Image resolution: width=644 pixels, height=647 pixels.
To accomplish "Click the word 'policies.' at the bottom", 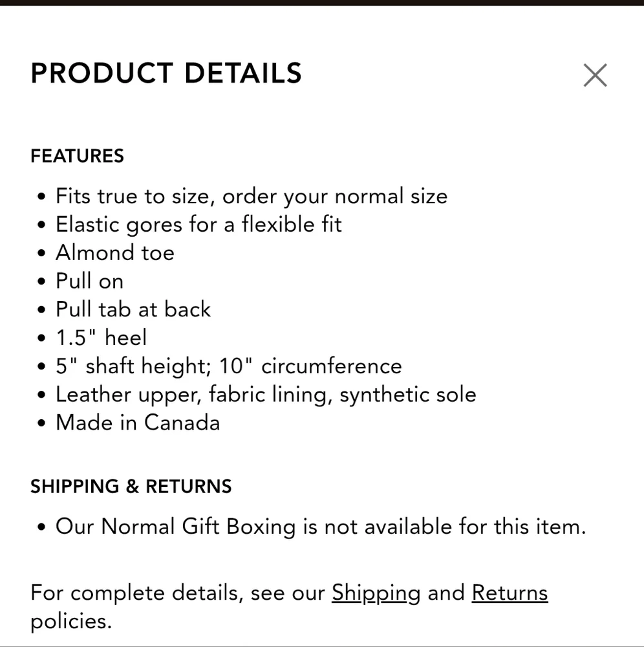I will (x=71, y=621).
